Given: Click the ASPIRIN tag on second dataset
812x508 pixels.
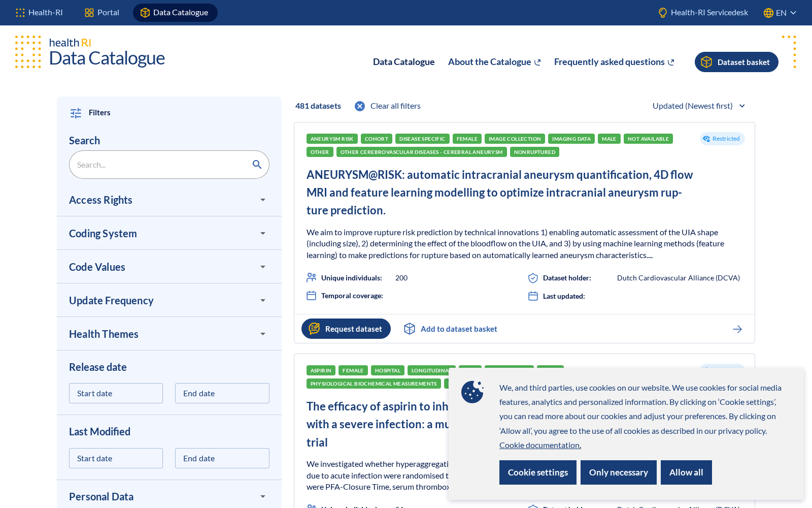Looking at the screenshot, I should (x=321, y=370).
